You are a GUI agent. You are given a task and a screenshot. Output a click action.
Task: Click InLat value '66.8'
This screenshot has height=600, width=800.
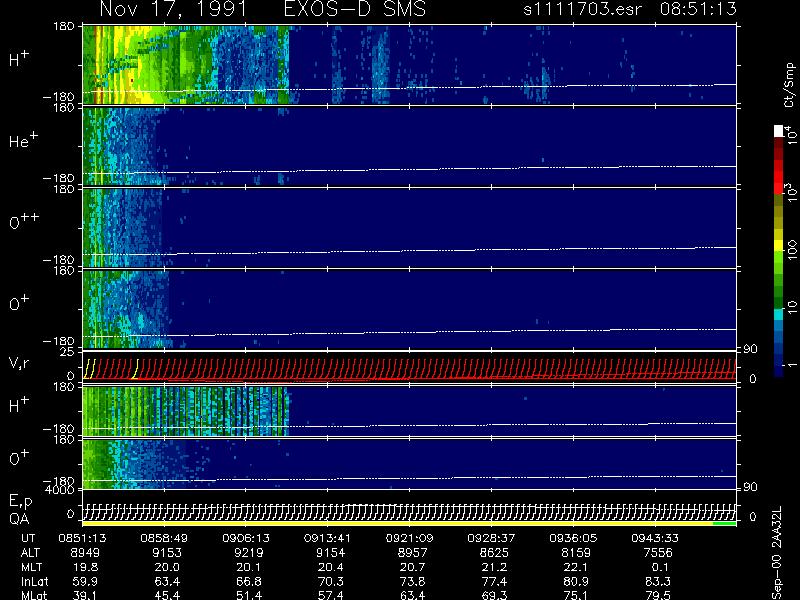click(249, 581)
